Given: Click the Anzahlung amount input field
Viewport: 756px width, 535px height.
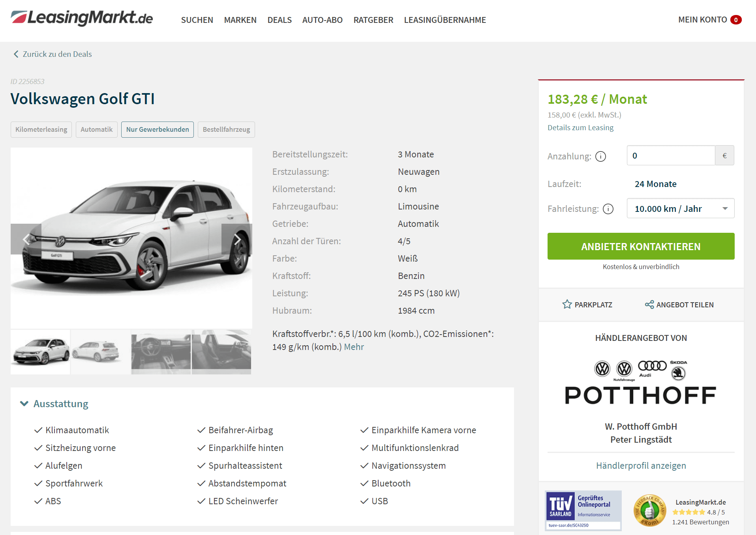Looking at the screenshot, I should click(x=671, y=155).
